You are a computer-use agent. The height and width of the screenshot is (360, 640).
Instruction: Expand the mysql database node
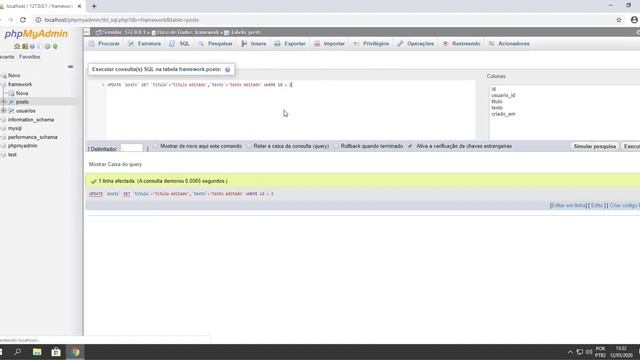coord(3,129)
